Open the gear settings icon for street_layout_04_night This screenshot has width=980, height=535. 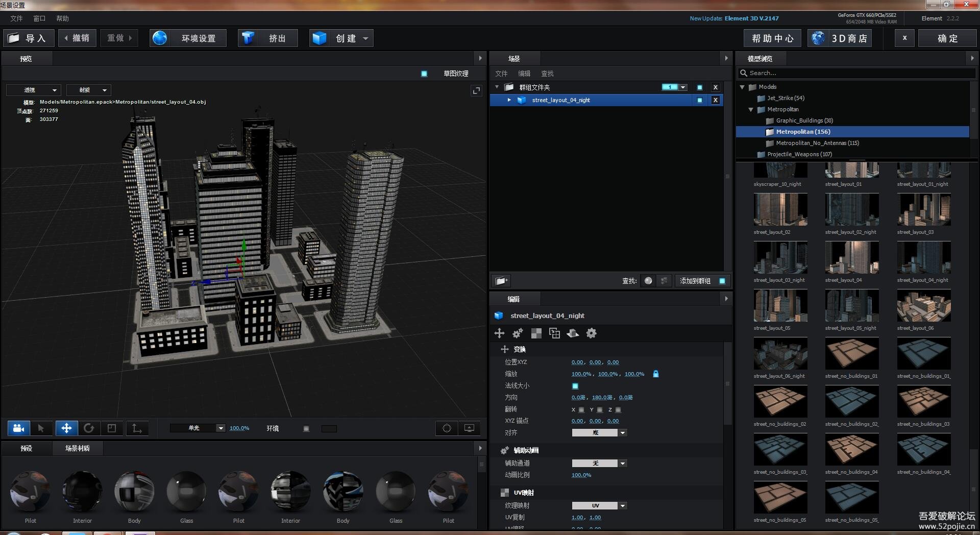591,333
